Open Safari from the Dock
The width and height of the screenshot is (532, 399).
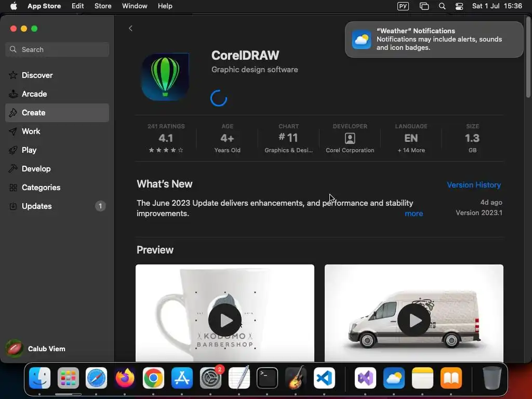(x=96, y=378)
